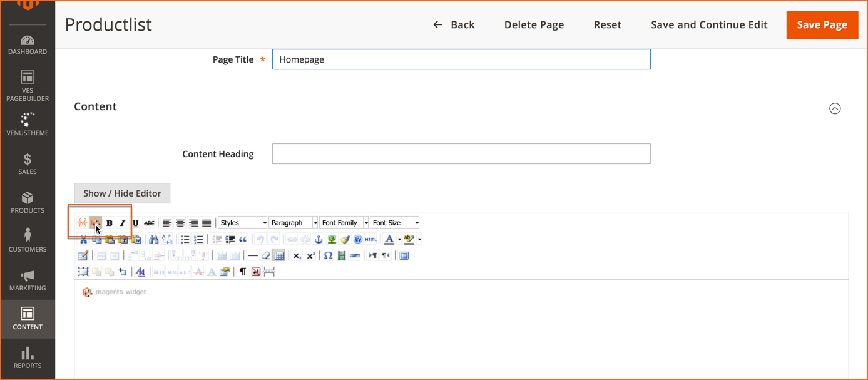Screen dimensions: 868x380
Task: Click the Show / Hide Editor button
Action: 122,193
